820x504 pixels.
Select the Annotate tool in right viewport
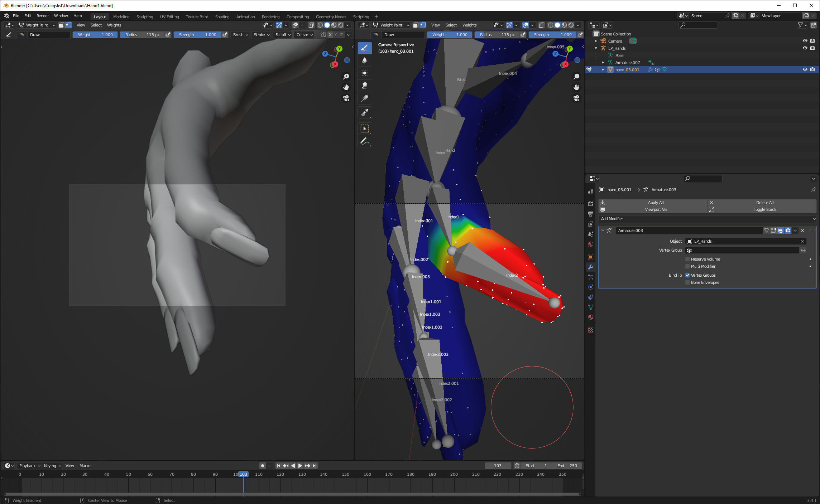(365, 141)
